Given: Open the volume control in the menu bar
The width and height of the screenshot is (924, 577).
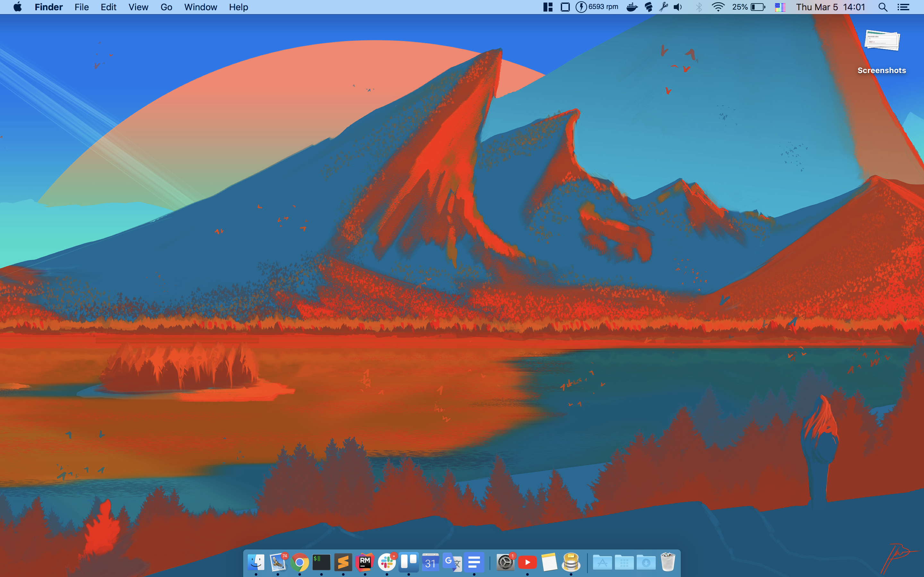Looking at the screenshot, I should [678, 7].
